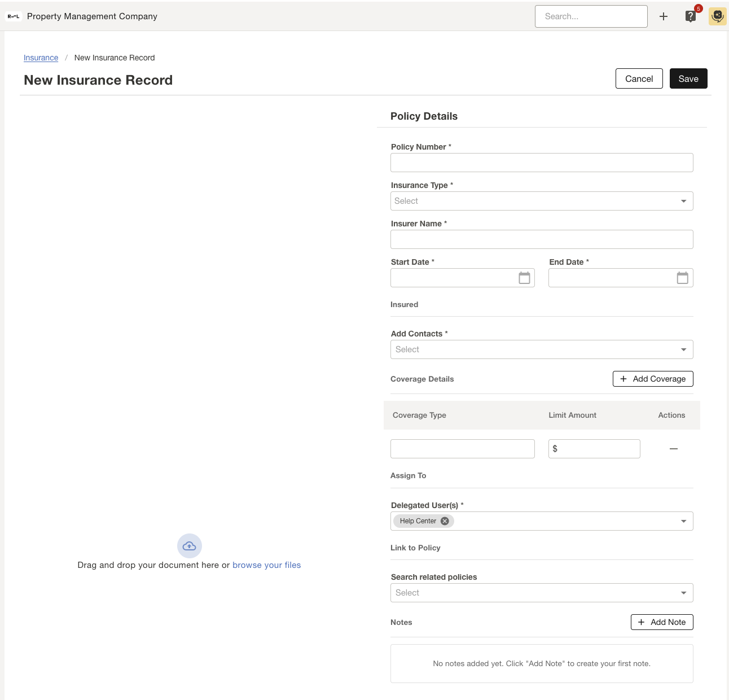
Task: Click the company logo in header
Action: click(13, 16)
